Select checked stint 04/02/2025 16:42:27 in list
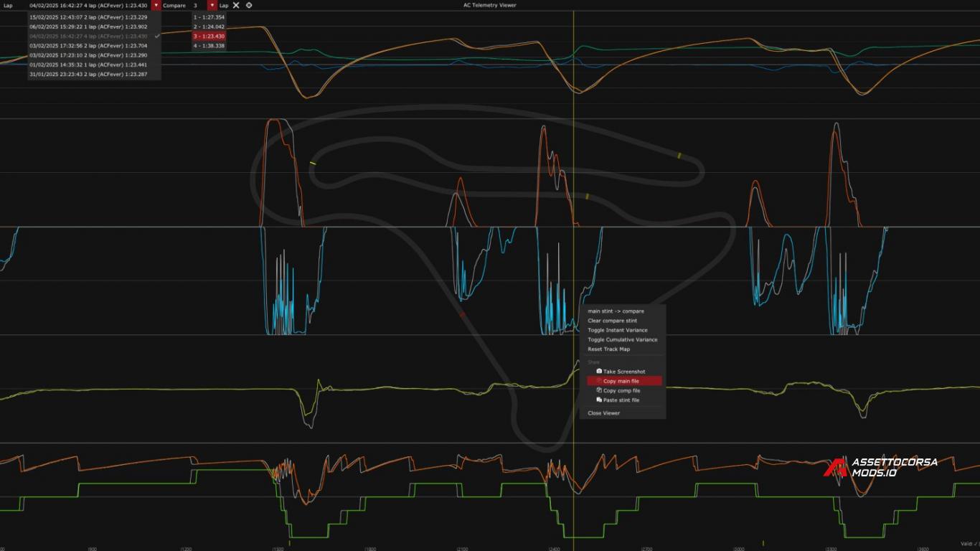This screenshot has width=980, height=551. pyautogui.click(x=94, y=36)
